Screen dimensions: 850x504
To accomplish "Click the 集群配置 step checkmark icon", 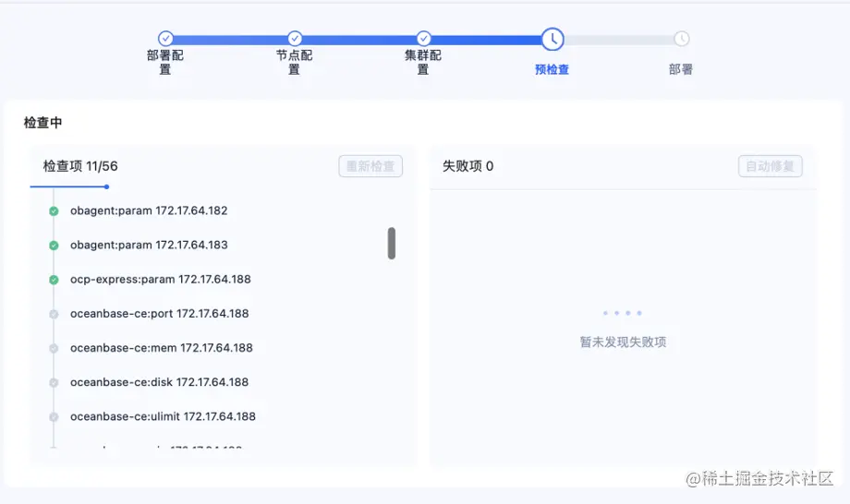I will click(x=424, y=39).
